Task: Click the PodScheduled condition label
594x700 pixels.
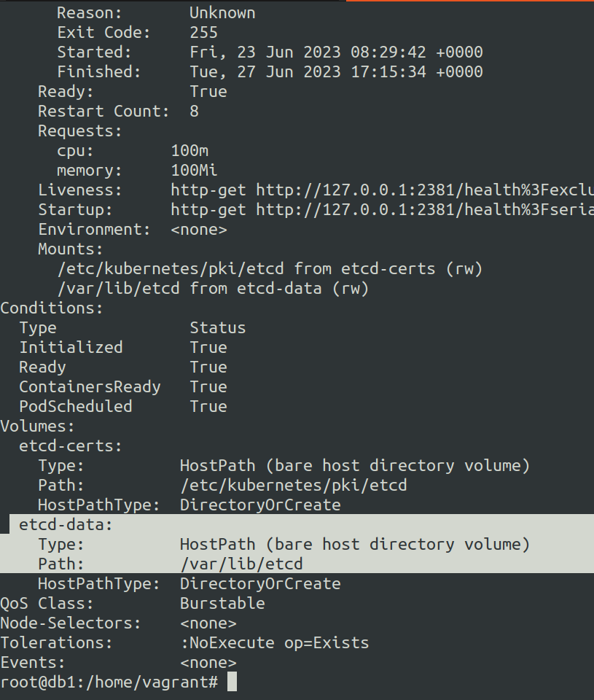Action: 76,407
